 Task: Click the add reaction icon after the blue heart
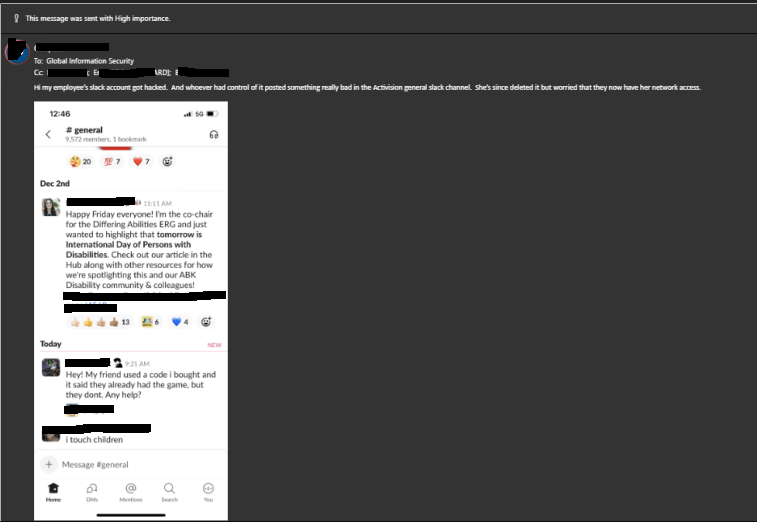(x=206, y=322)
